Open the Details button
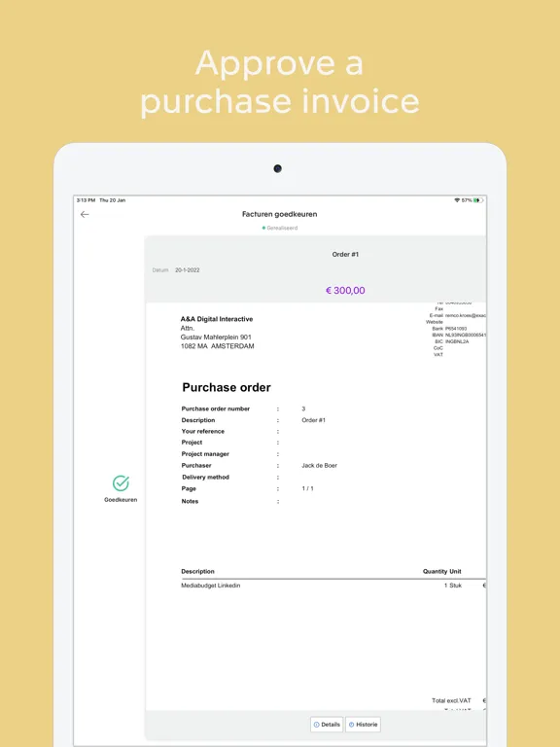The width and height of the screenshot is (560, 747). tap(327, 725)
